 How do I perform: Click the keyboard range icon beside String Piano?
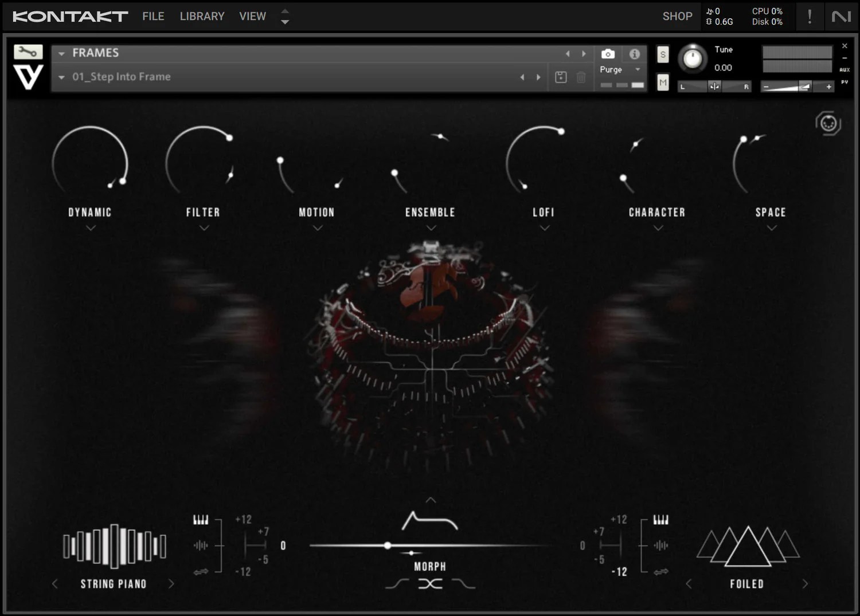point(202,519)
